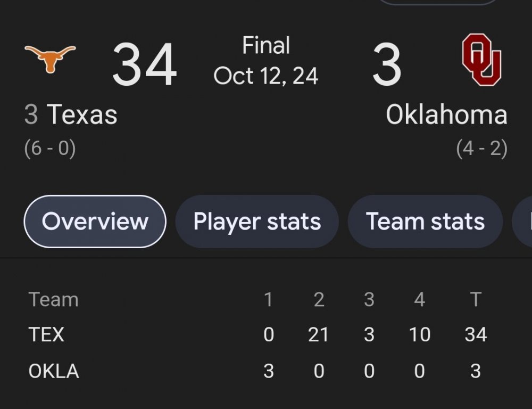Click the Oklahoma OU logo

click(x=481, y=60)
